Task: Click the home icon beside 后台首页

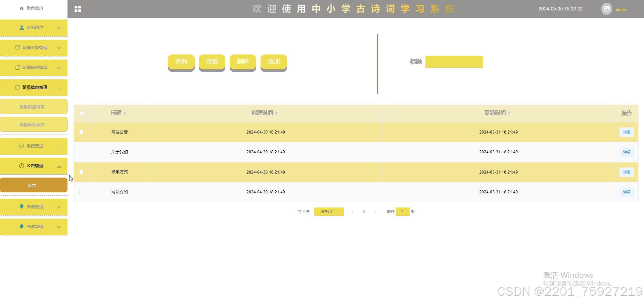Action: click(x=21, y=8)
